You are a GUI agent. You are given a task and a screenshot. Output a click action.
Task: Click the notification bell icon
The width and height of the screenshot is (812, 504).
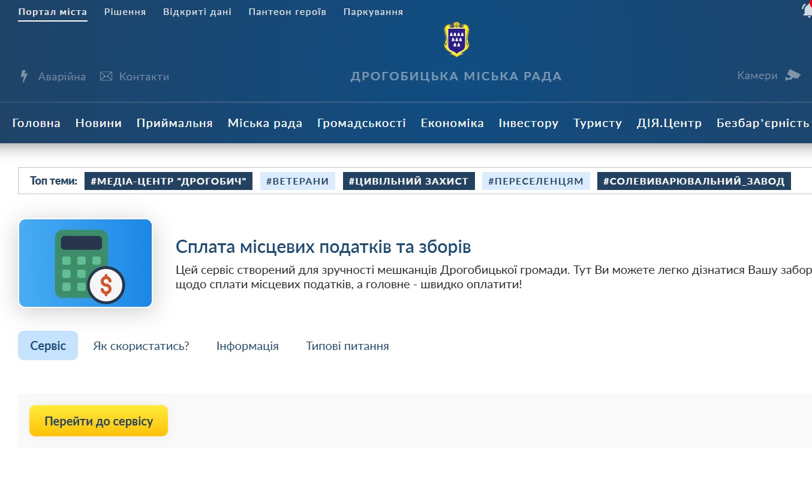click(807, 10)
